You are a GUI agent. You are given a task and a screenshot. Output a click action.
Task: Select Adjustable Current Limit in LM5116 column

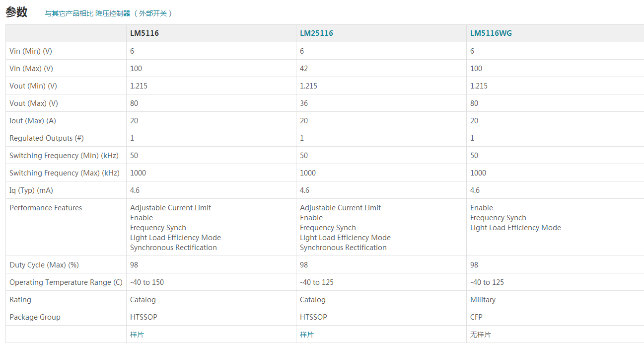[171, 208]
